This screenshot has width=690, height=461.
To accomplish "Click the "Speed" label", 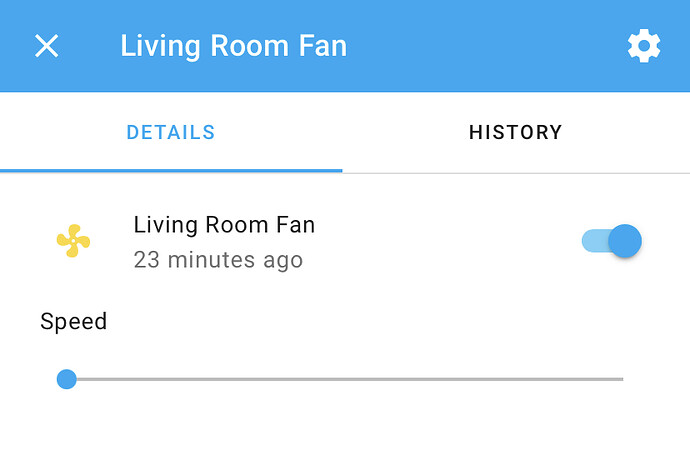I will point(73,321).
